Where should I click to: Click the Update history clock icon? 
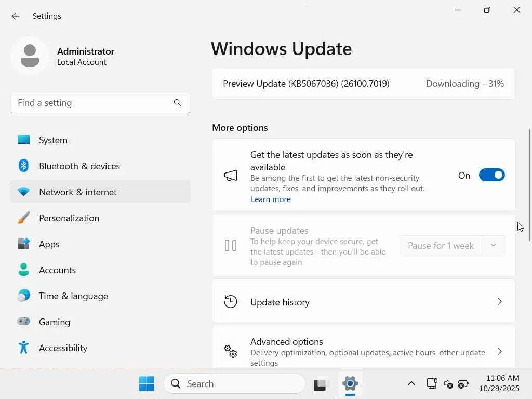(231, 302)
